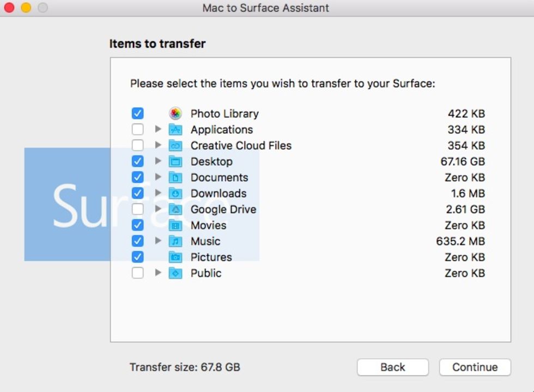This screenshot has height=392, width=534.
Task: Select the Google Drive folder icon
Action: pyautogui.click(x=175, y=210)
